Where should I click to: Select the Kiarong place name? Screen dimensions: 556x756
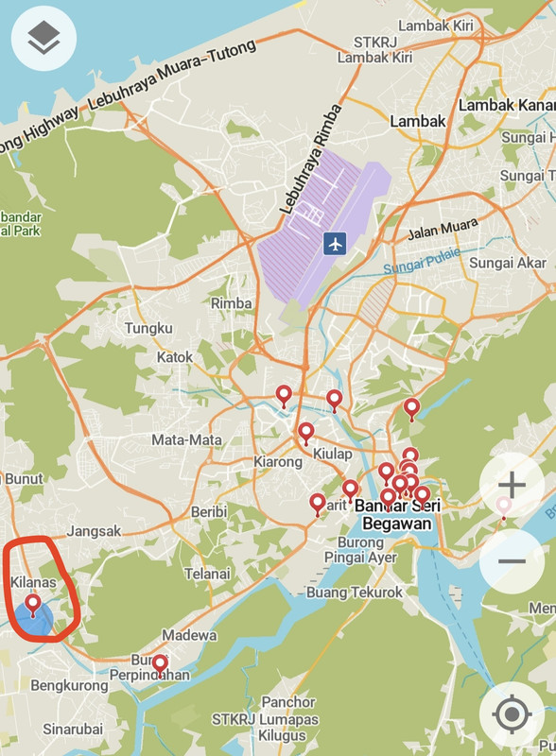point(278,462)
